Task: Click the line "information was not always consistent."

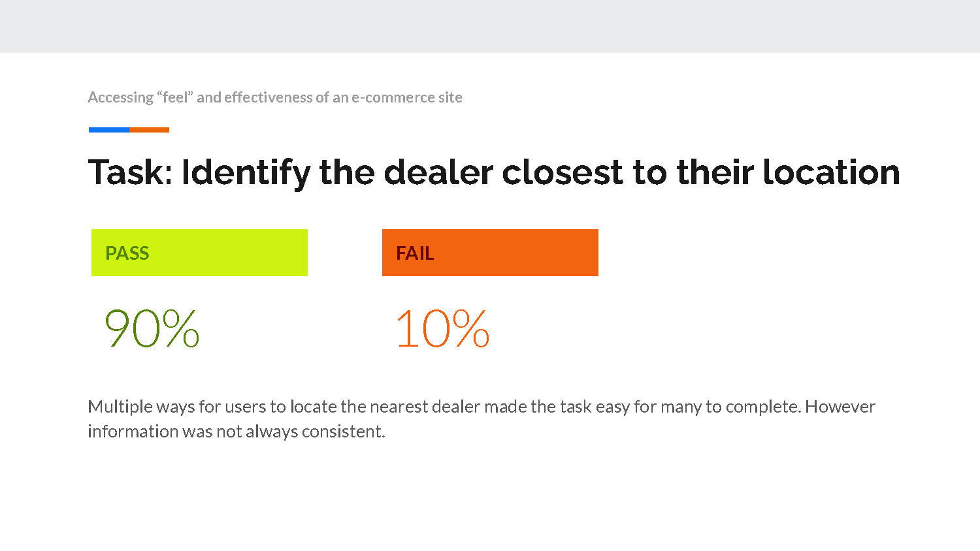Action: tap(237, 432)
